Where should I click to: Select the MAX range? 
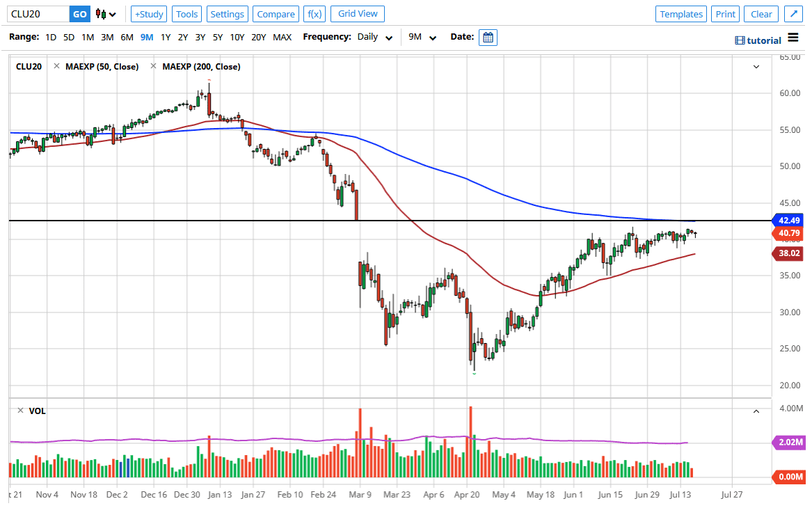282,37
